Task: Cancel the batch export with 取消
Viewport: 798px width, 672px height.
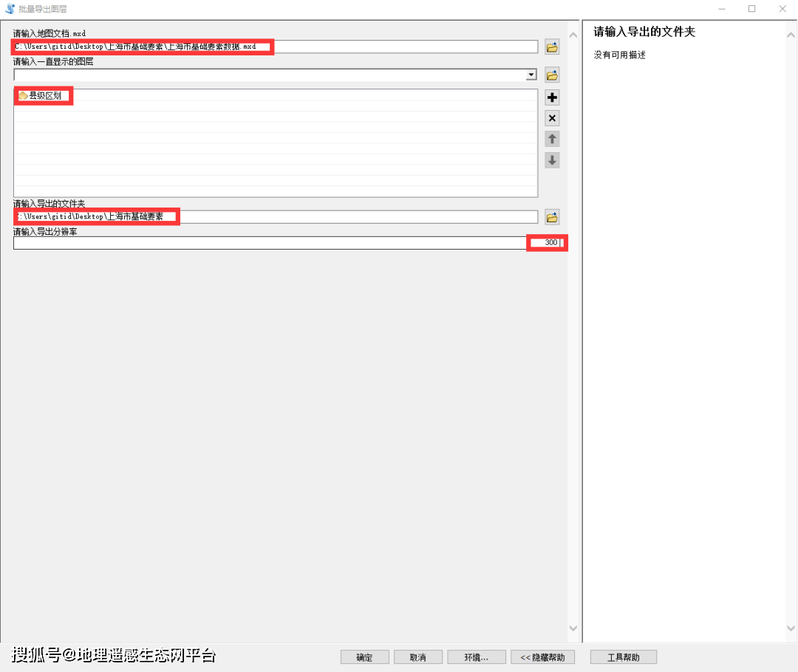Action: [x=417, y=656]
